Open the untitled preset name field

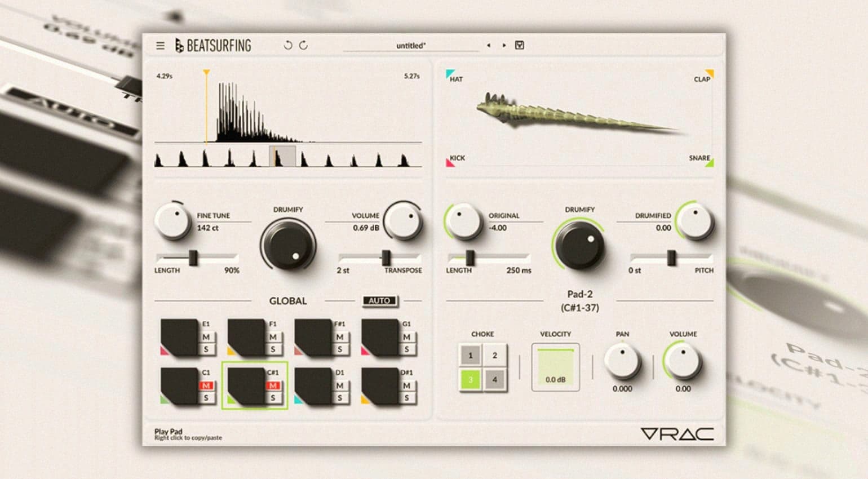pyautogui.click(x=411, y=46)
